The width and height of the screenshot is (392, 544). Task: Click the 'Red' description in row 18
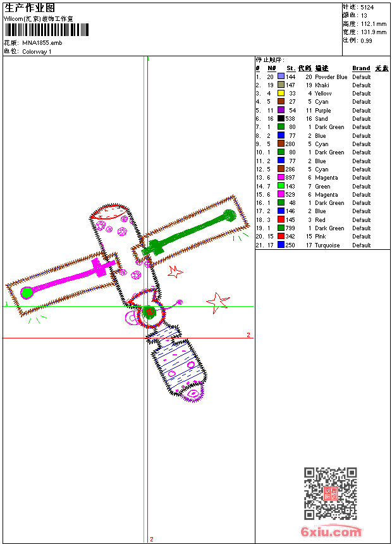(320, 219)
